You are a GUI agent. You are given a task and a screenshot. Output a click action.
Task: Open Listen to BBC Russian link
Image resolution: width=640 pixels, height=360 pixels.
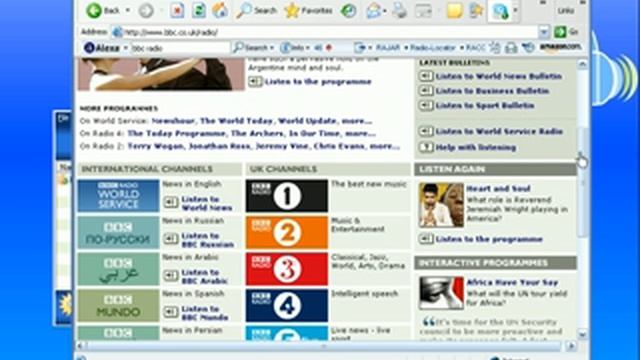pos(208,240)
